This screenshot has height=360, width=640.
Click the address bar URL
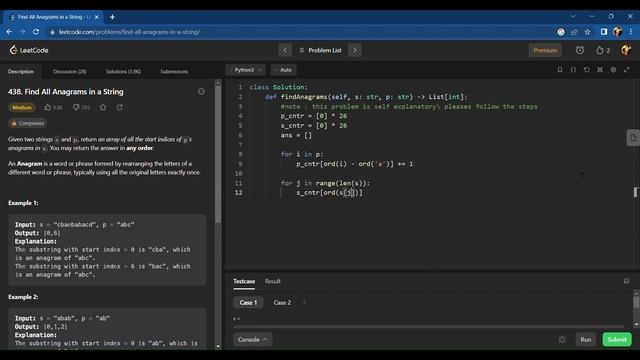(129, 32)
